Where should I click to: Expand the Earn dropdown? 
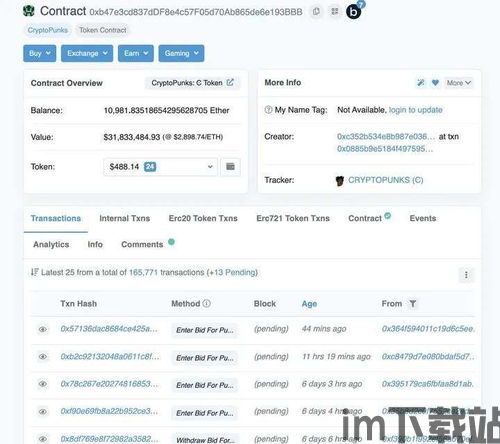(136, 53)
